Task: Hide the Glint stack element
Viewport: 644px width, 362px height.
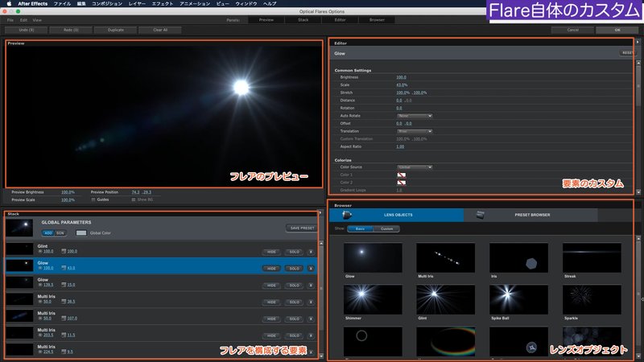Action: click(271, 252)
